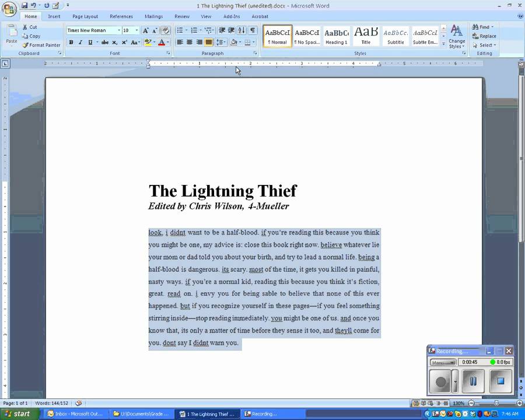The width and height of the screenshot is (525, 420).
Task: Toggle bold formatting
Action: (x=71, y=43)
